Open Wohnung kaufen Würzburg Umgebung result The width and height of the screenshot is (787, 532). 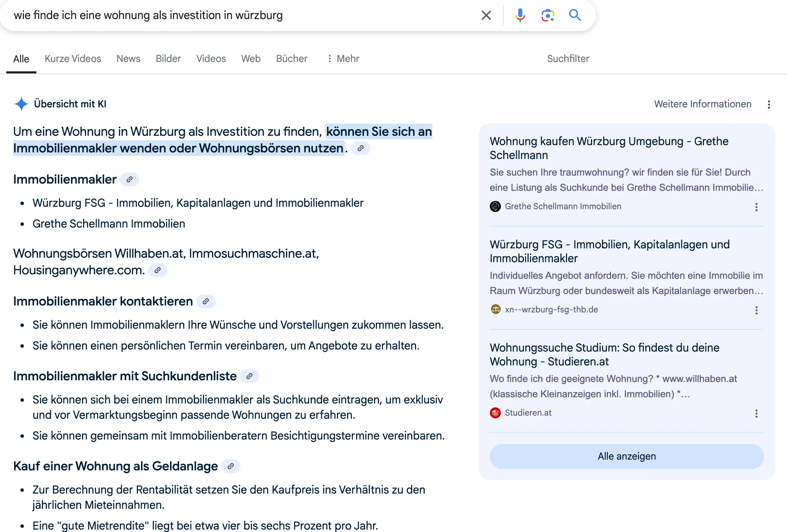tap(609, 148)
